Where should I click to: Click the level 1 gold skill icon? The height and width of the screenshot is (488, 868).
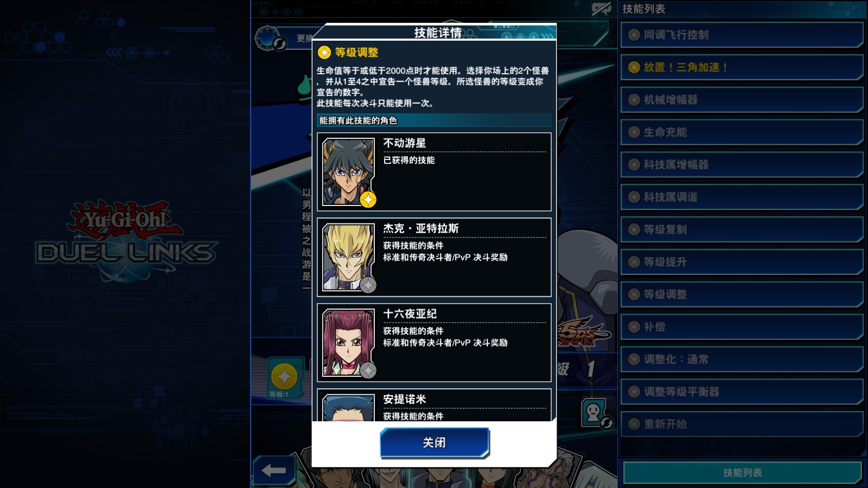point(284,376)
